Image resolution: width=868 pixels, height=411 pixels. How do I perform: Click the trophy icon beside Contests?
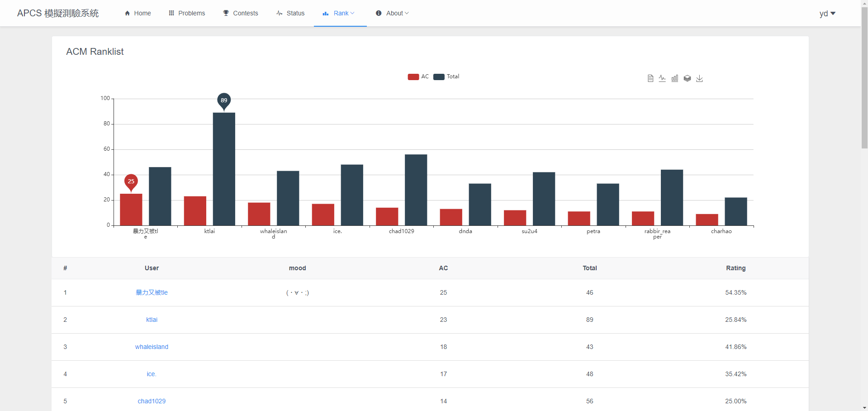tap(226, 13)
